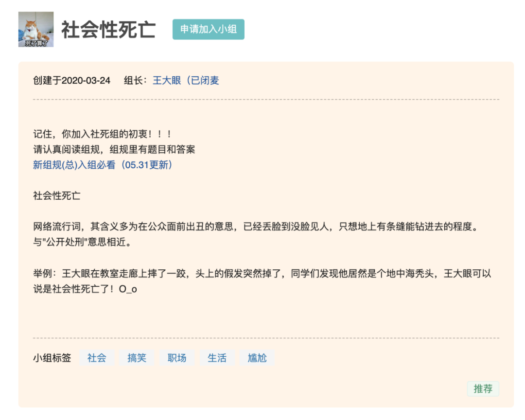Click the line 与"公开处刑"意思相近
The image size is (525, 420).
point(82,242)
